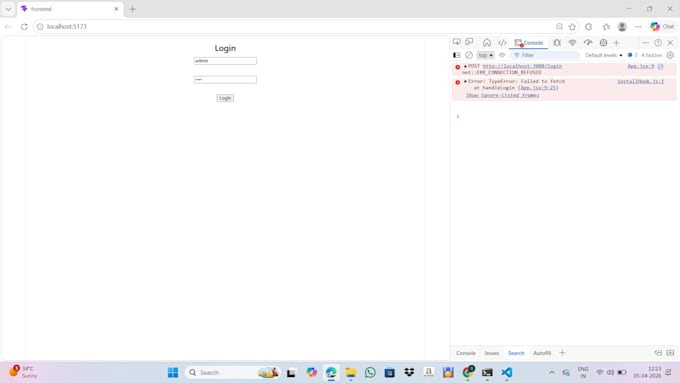
Task: Open Copilot Chat button
Action: tap(662, 26)
